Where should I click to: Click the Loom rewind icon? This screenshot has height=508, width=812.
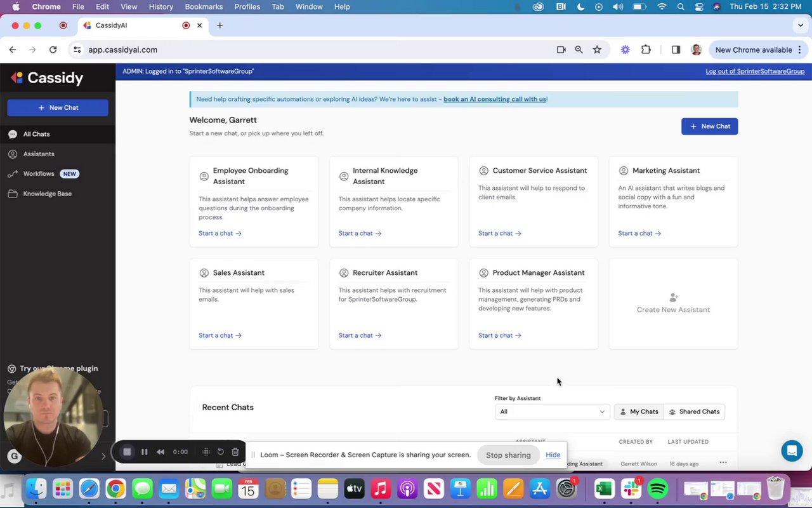coord(160,452)
